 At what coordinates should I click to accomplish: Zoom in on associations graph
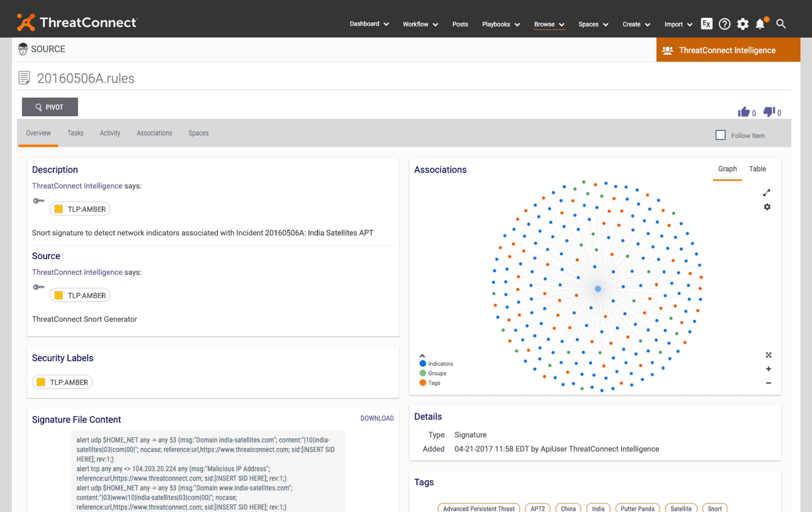[768, 369]
